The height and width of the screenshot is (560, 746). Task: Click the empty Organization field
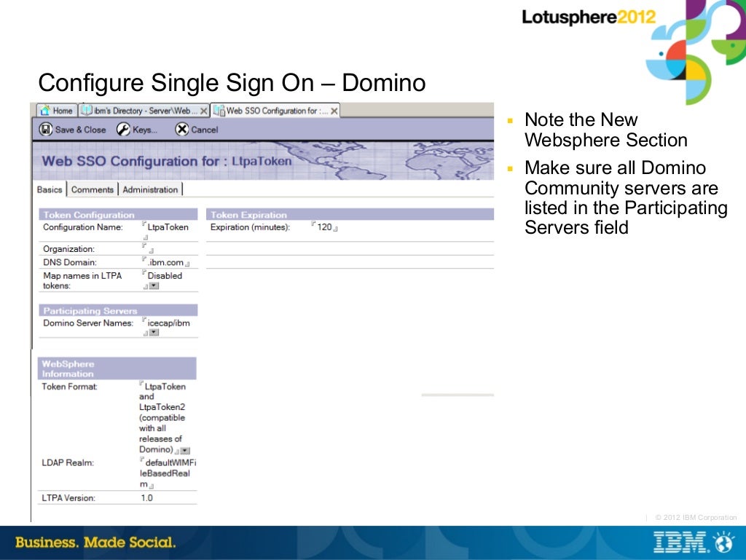point(147,248)
